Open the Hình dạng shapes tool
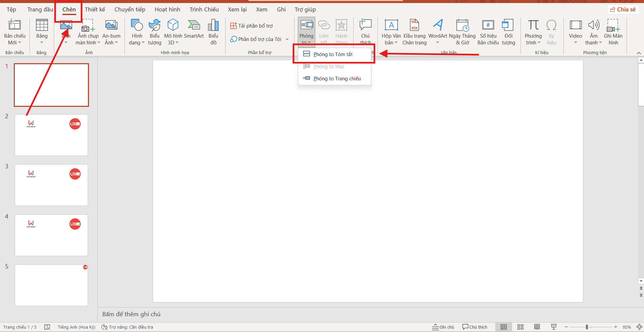644x332 pixels. pyautogui.click(x=136, y=32)
